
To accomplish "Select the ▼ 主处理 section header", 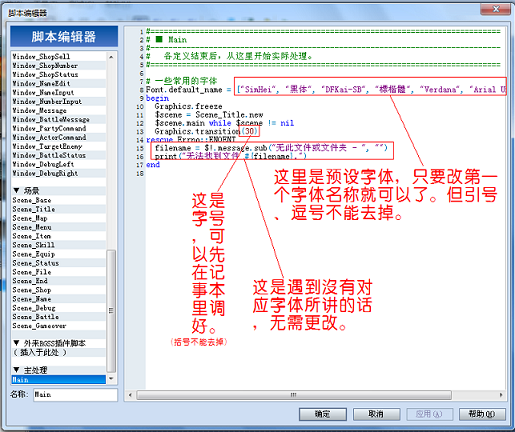I will 59,370.
